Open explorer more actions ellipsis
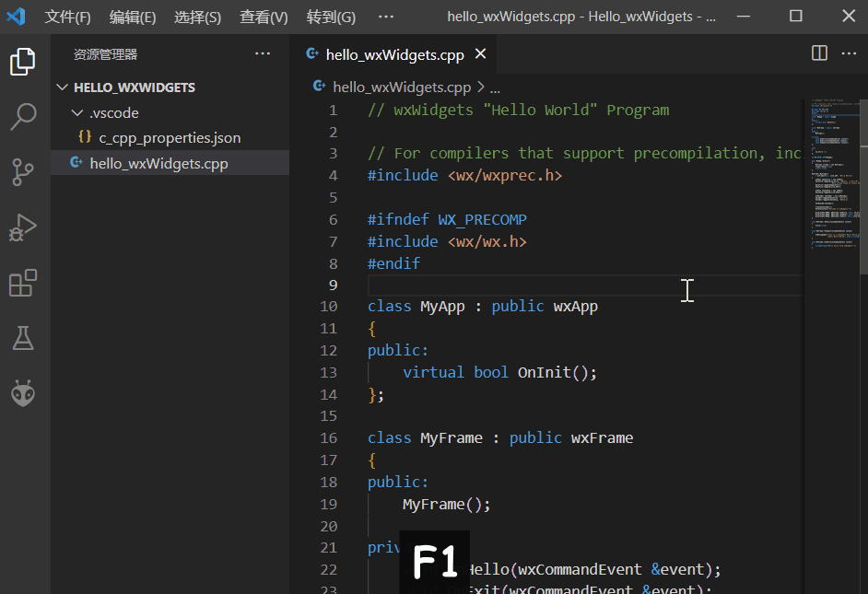 263,53
